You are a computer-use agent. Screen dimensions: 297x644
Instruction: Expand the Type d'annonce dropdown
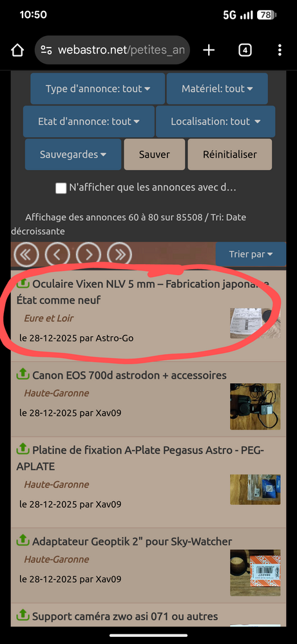pyautogui.click(x=98, y=89)
